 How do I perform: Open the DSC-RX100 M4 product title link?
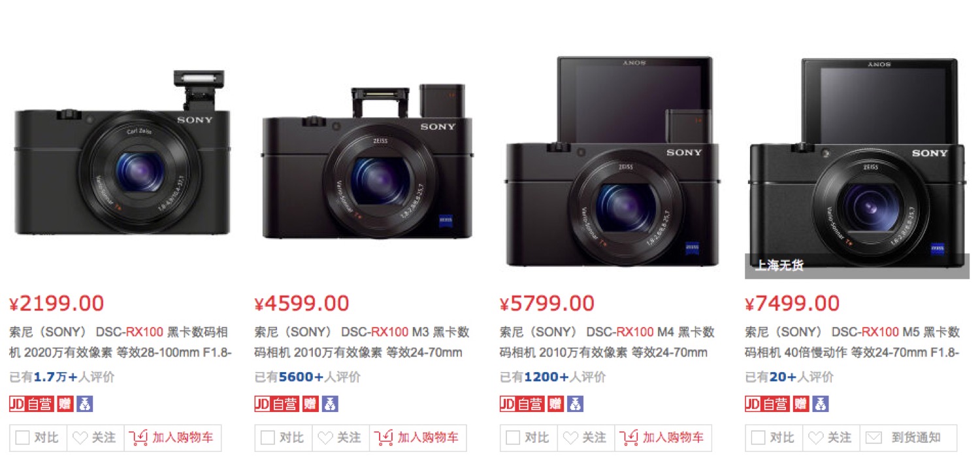tap(607, 342)
